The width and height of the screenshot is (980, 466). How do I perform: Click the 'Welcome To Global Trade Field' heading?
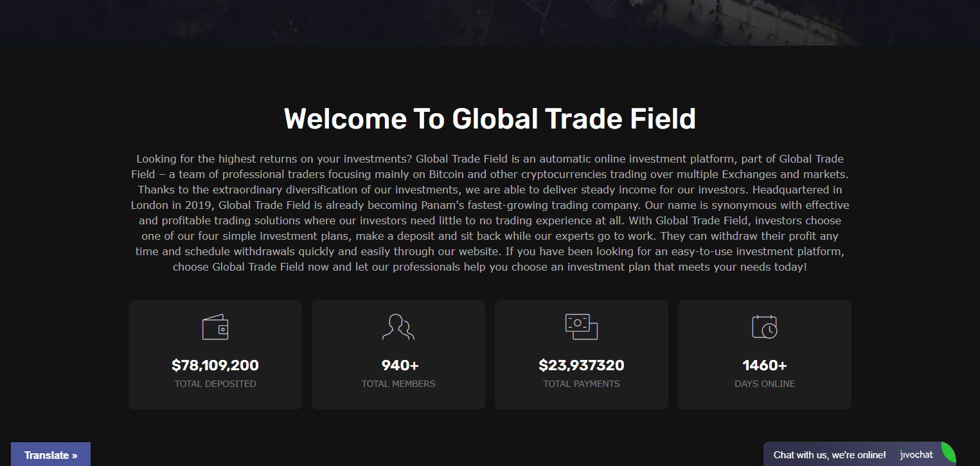tap(490, 119)
